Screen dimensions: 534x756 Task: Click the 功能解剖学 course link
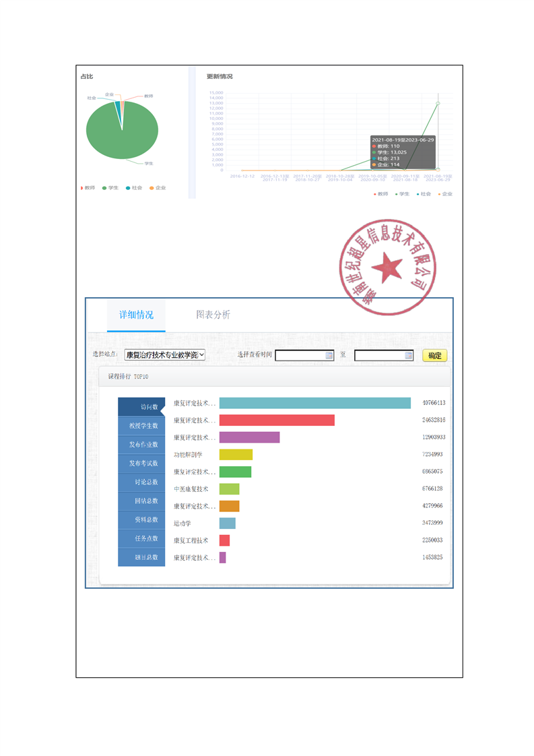pyautogui.click(x=188, y=455)
